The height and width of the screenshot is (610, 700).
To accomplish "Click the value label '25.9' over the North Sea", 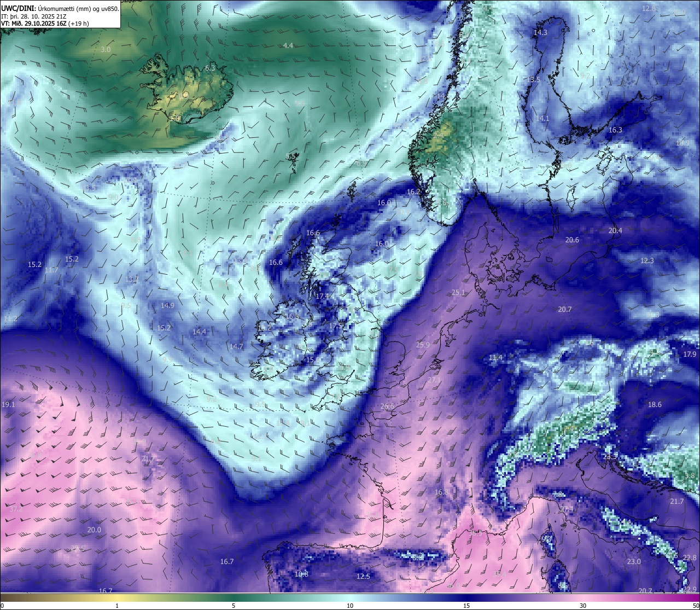I will tap(423, 345).
